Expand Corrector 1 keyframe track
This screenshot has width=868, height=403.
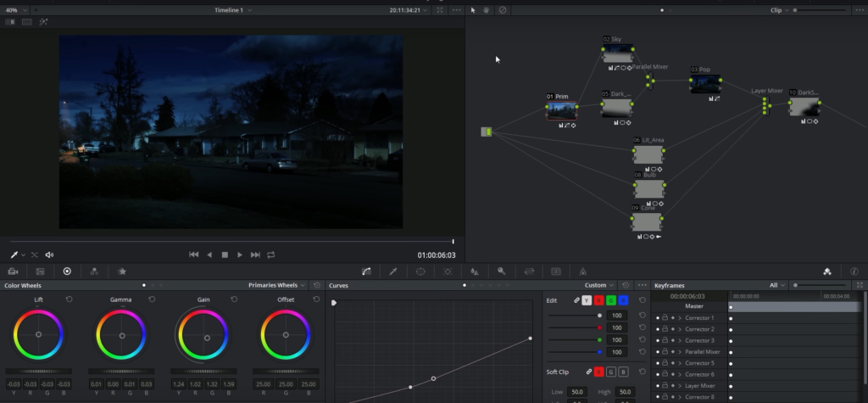[x=680, y=318]
